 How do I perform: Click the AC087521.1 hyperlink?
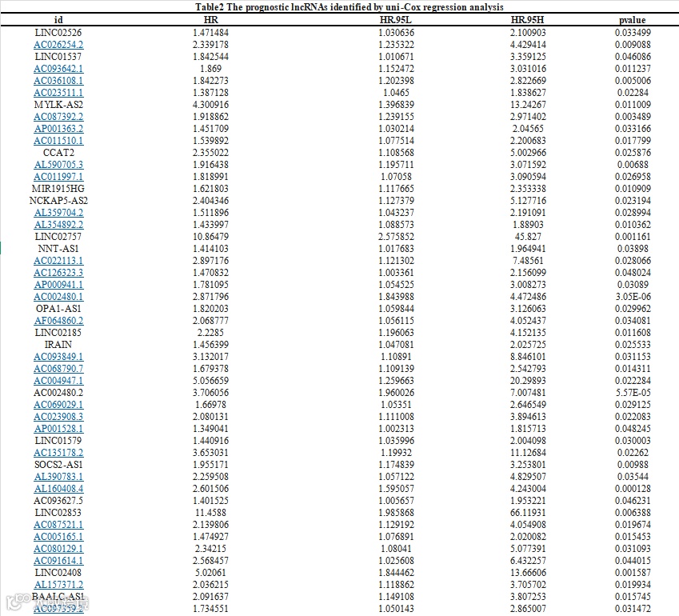click(58, 525)
